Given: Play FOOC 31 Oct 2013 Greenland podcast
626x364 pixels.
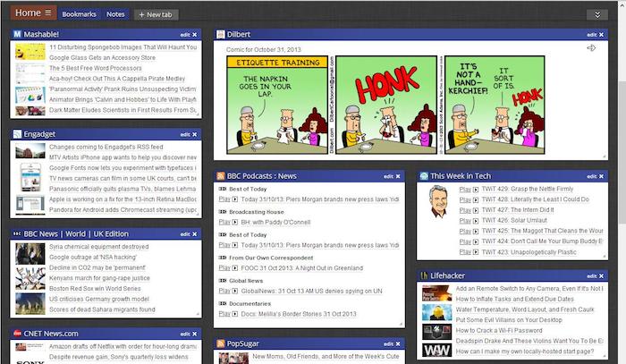Looking at the screenshot, I should tap(228, 268).
